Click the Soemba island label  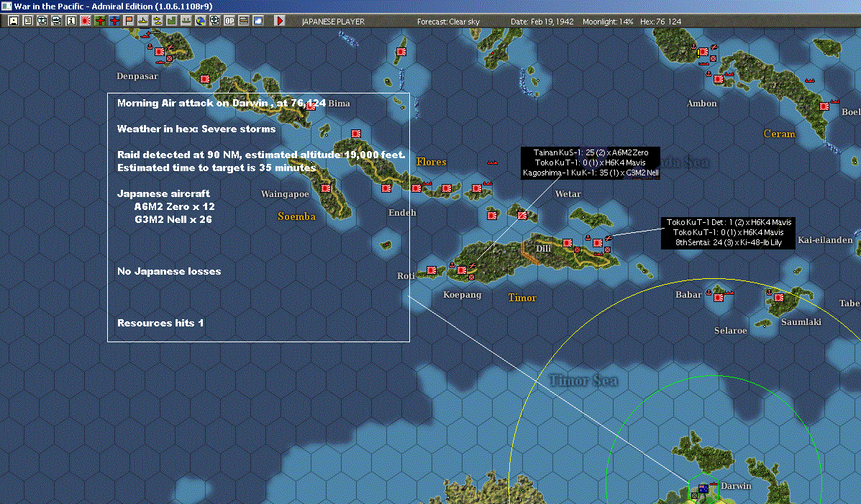(x=296, y=216)
